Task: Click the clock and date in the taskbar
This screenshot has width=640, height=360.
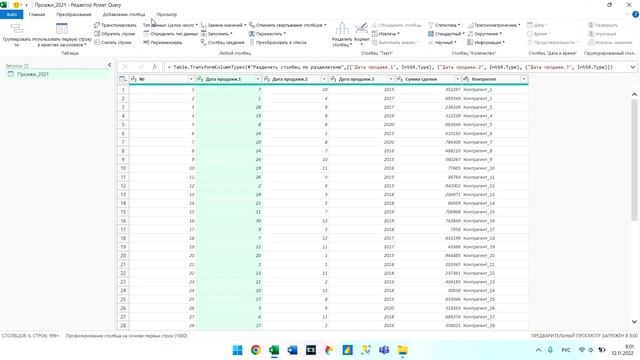Action: (x=622, y=350)
